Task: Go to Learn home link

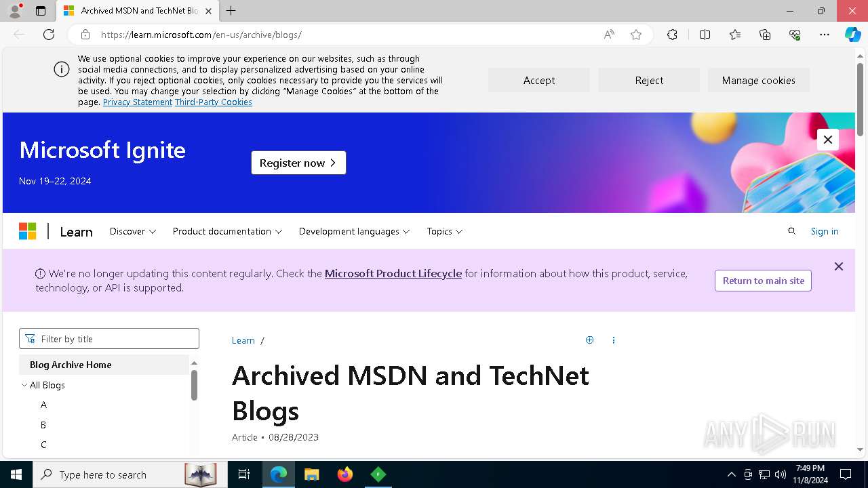Action: click(x=76, y=232)
